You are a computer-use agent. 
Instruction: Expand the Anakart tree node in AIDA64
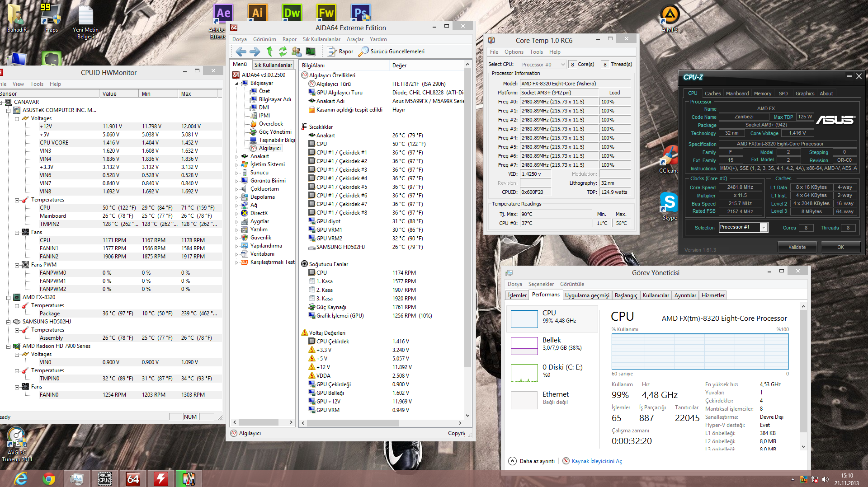[x=236, y=157]
